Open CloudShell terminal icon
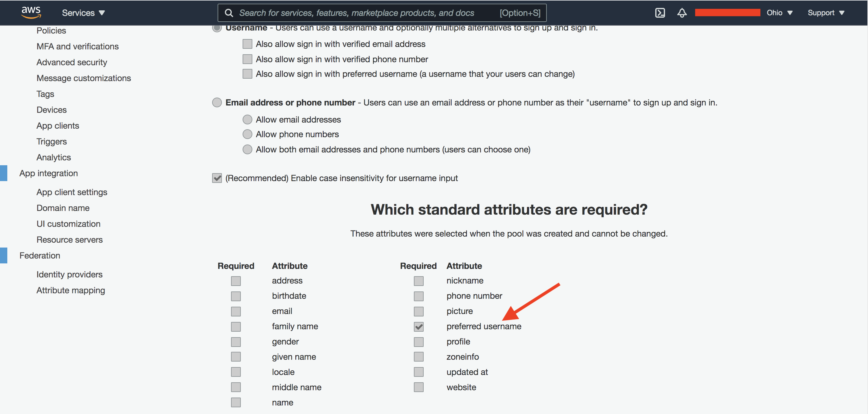 (660, 13)
